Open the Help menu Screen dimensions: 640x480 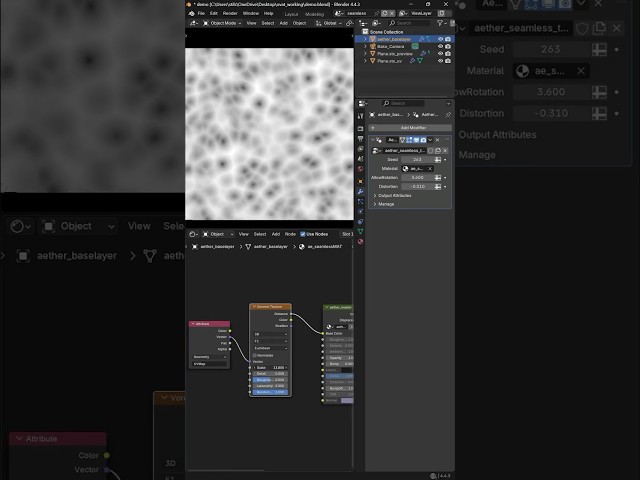pos(268,13)
